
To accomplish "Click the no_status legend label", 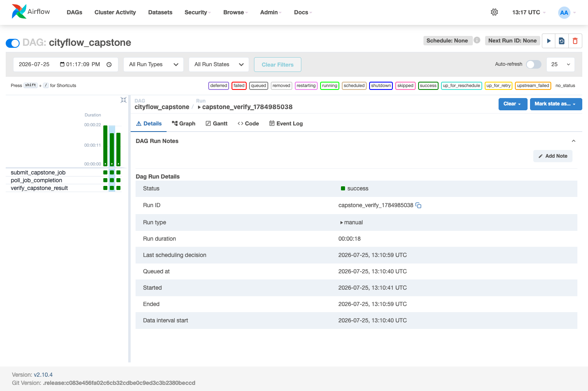I will pos(565,86).
